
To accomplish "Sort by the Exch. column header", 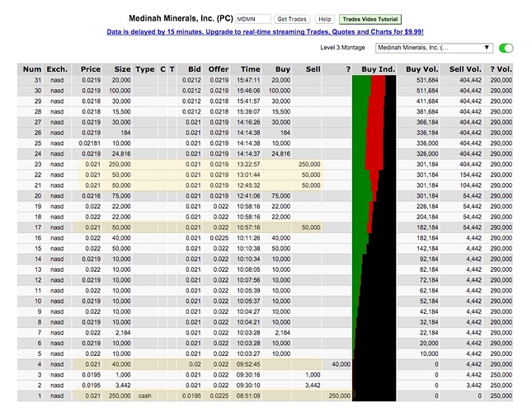I will 57,69.
